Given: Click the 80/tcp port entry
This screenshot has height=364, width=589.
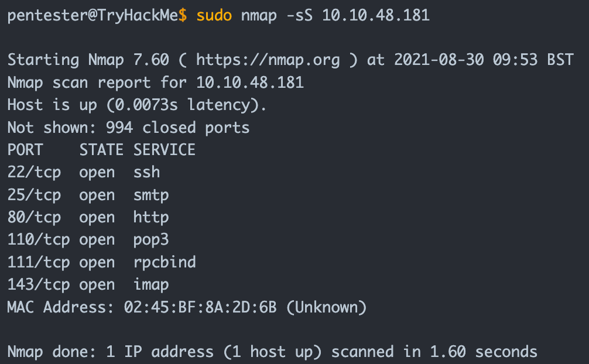Looking at the screenshot, I should 35,217.
